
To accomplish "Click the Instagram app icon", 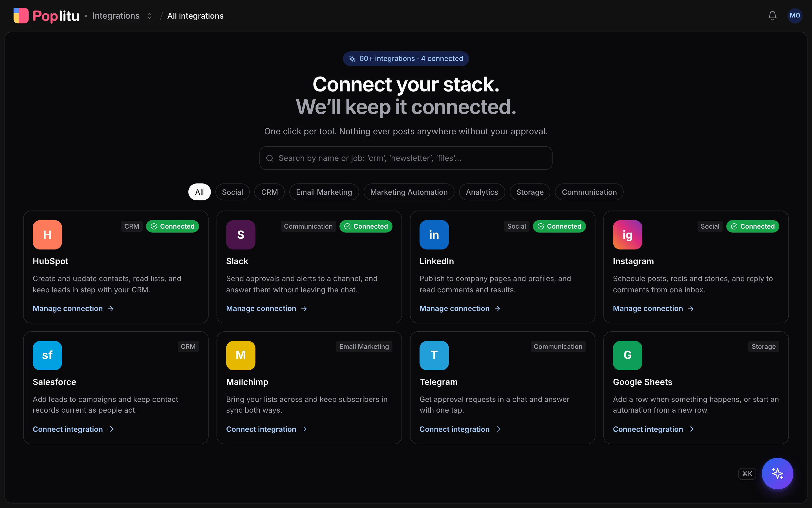I will [x=627, y=235].
